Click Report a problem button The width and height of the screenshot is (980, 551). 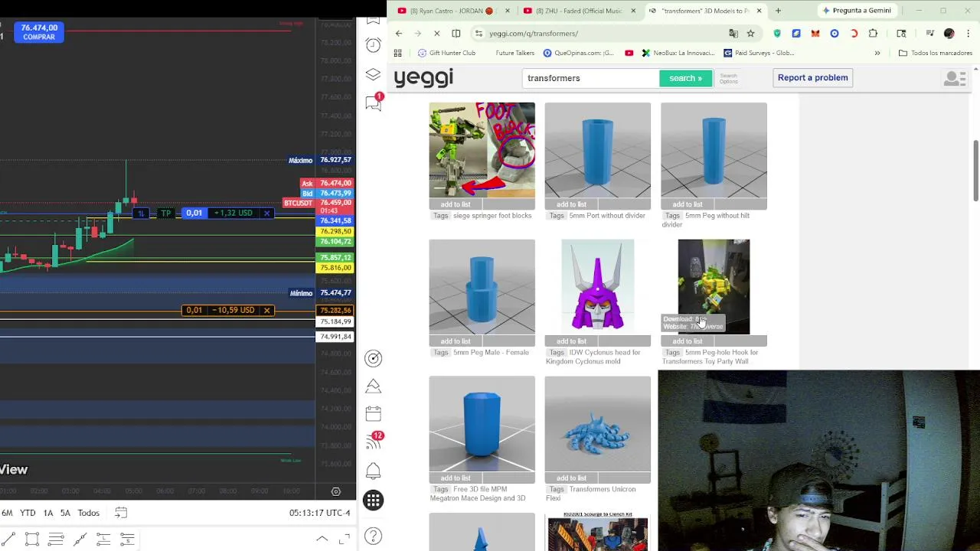coord(812,77)
